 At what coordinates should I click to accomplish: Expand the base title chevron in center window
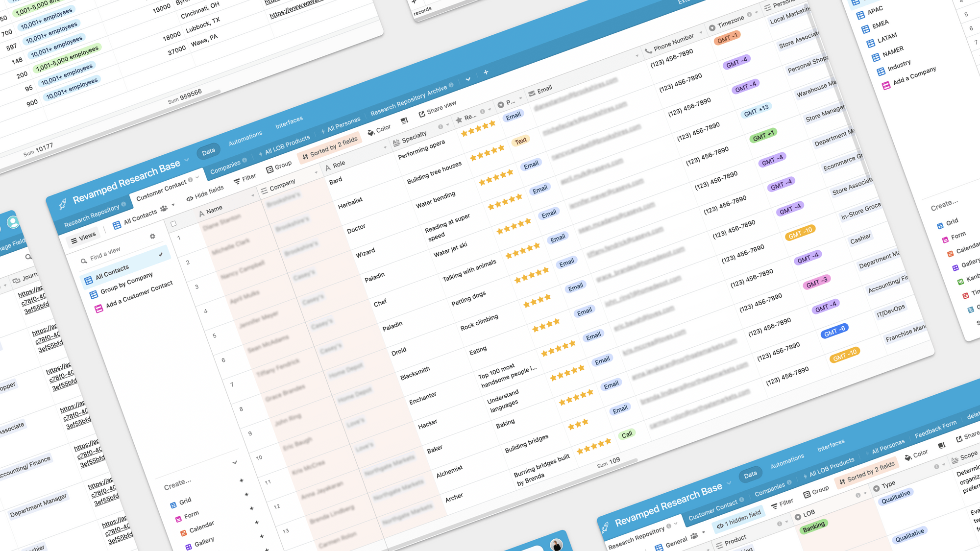pyautogui.click(x=187, y=160)
